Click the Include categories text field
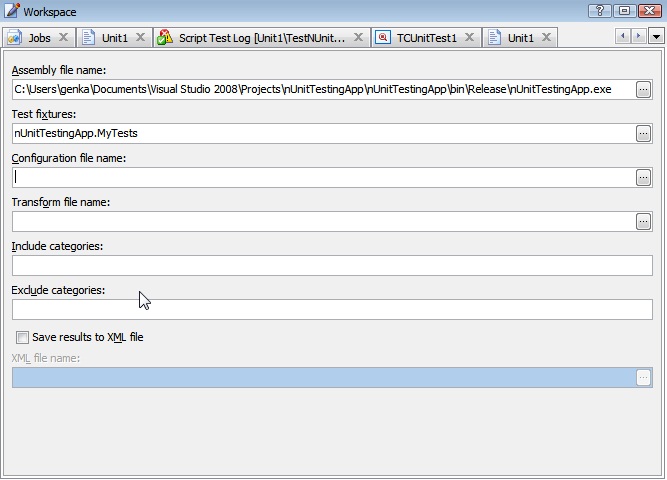This screenshot has height=480, width=667. click(330, 265)
